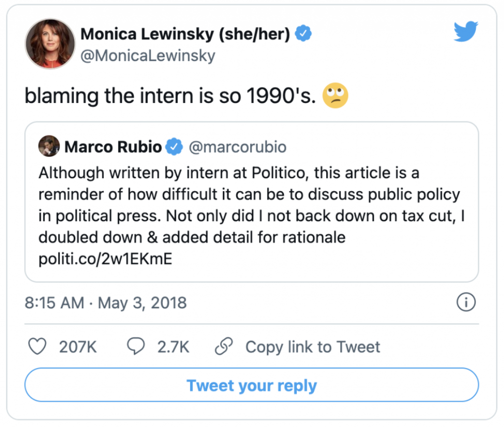Open the tweet info circle icon
Image resolution: width=504 pixels, height=427 pixels.
point(466,302)
